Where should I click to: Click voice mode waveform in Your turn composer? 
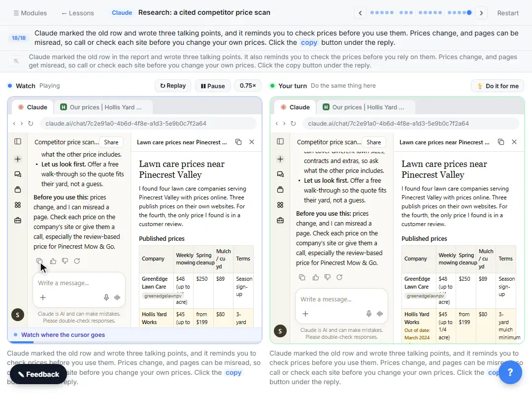380,314
